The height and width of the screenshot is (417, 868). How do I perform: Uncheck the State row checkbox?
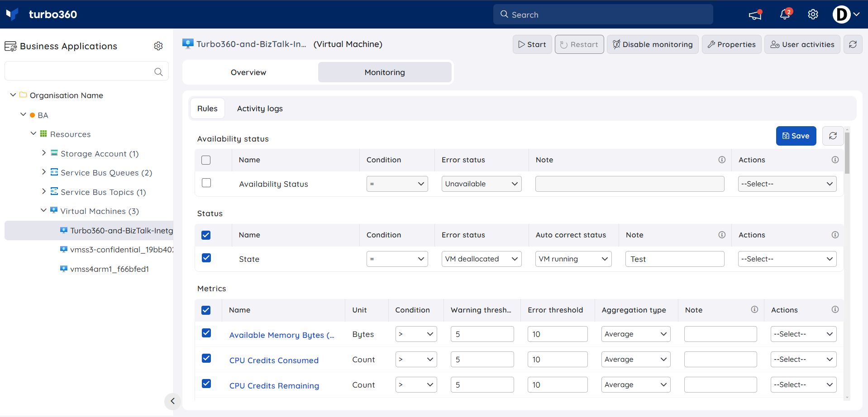point(206,258)
